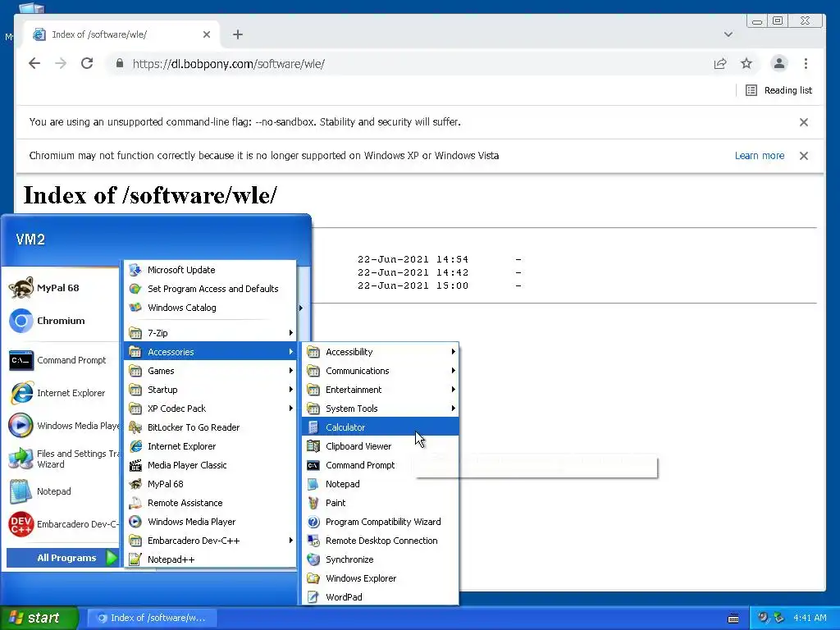
Task: Expand the Entertainment submenu
Action: [381, 390]
